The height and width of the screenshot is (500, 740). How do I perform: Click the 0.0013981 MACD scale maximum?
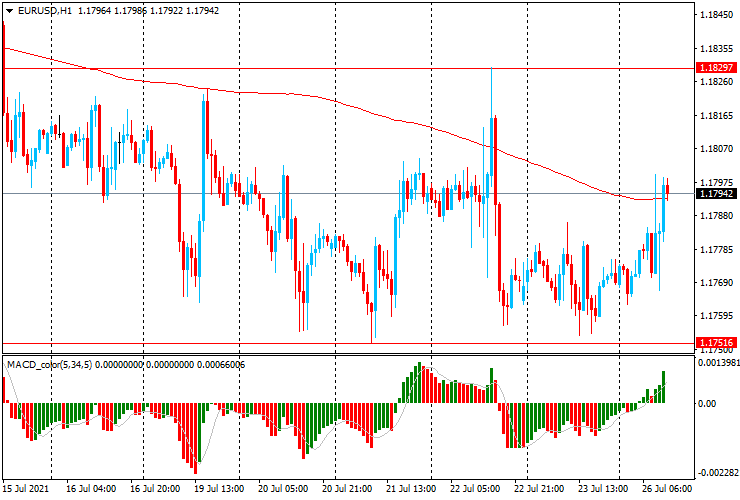[x=717, y=363]
